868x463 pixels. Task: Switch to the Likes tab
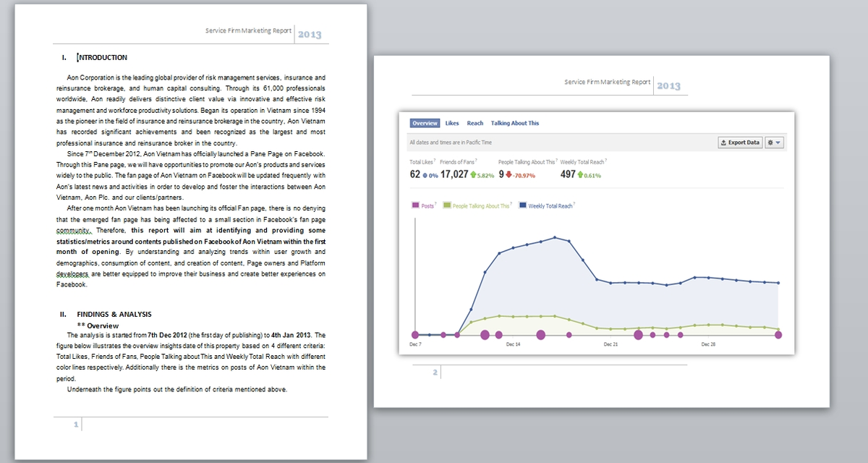tap(452, 123)
